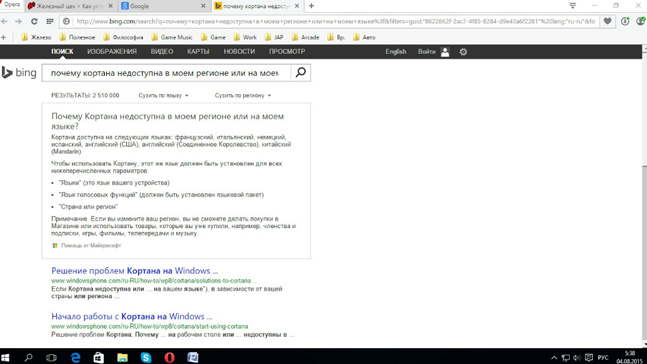
Task: Select the ПОИСК Bing tab
Action: 62,52
